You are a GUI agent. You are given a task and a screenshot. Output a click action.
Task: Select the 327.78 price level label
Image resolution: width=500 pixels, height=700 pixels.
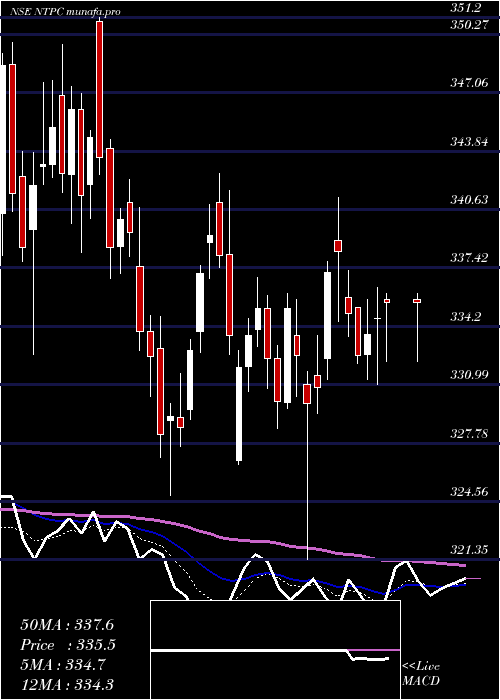(x=469, y=434)
